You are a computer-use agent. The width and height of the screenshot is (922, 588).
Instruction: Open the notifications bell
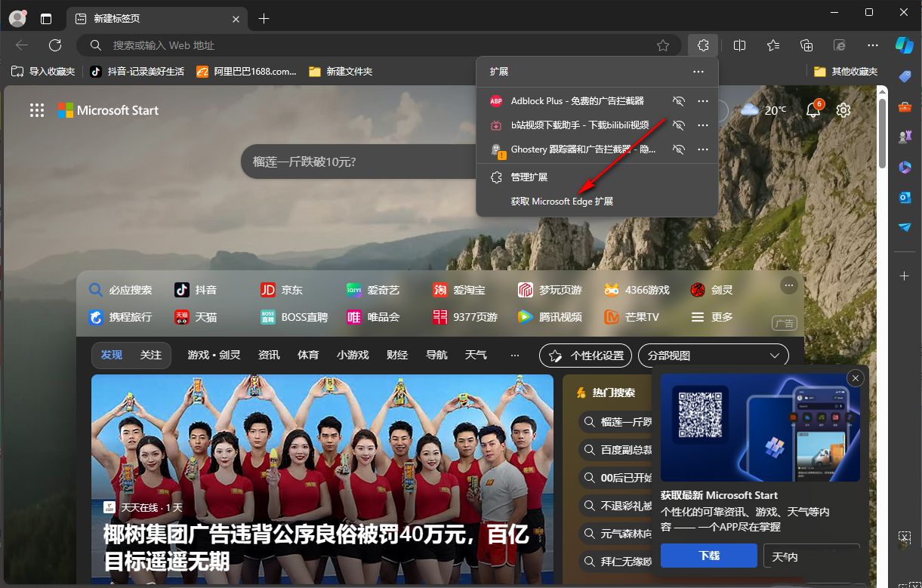pos(813,110)
